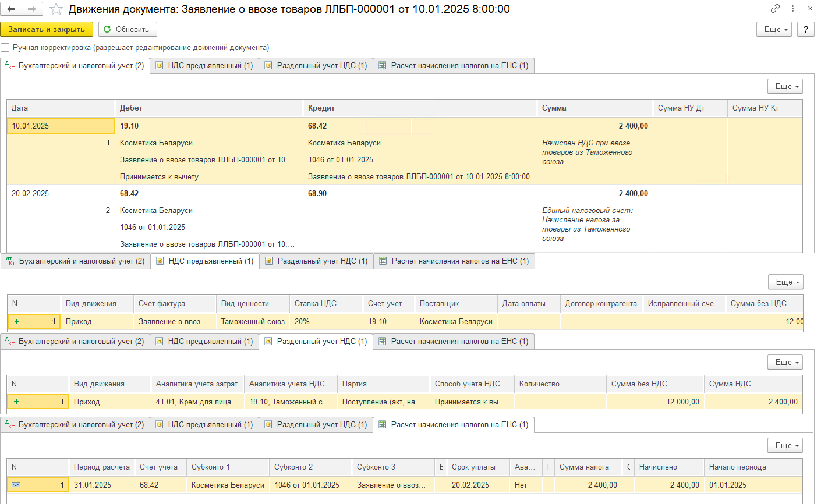The height and width of the screenshot is (504, 821).
Task: Copy link using the chain icon
Action: [775, 9]
